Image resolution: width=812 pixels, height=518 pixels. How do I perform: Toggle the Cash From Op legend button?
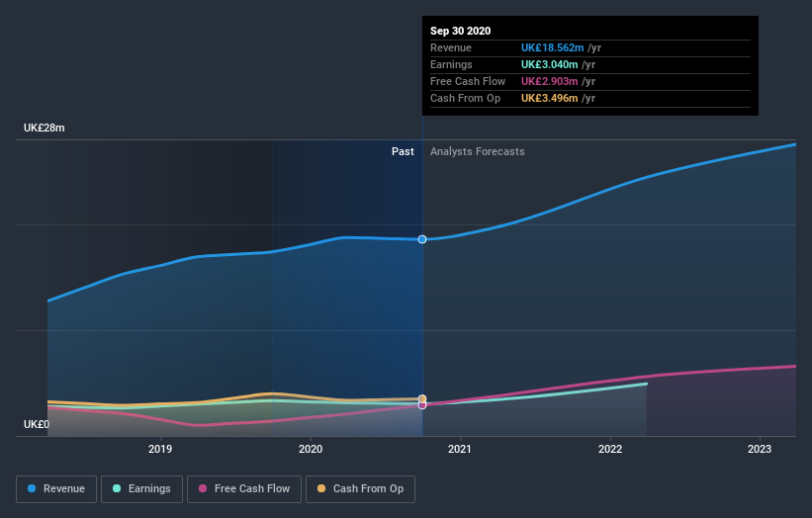360,489
